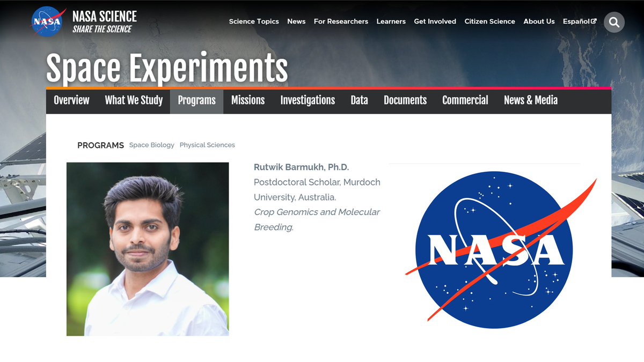
Task: Select the Overview tab
Action: pyautogui.click(x=71, y=100)
